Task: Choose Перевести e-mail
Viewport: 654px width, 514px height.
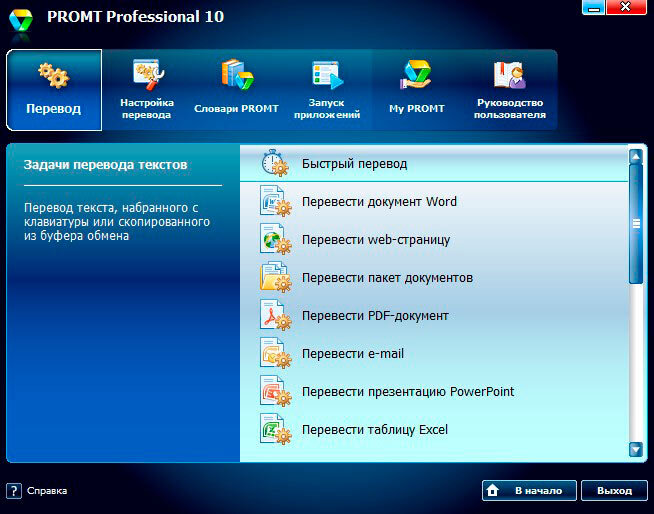Action: (434, 353)
